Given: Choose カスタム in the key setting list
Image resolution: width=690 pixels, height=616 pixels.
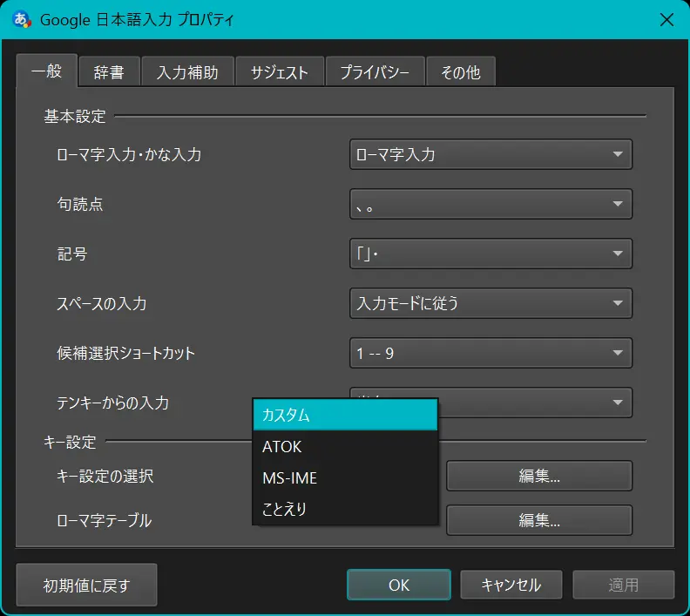Looking at the screenshot, I should click(346, 415).
